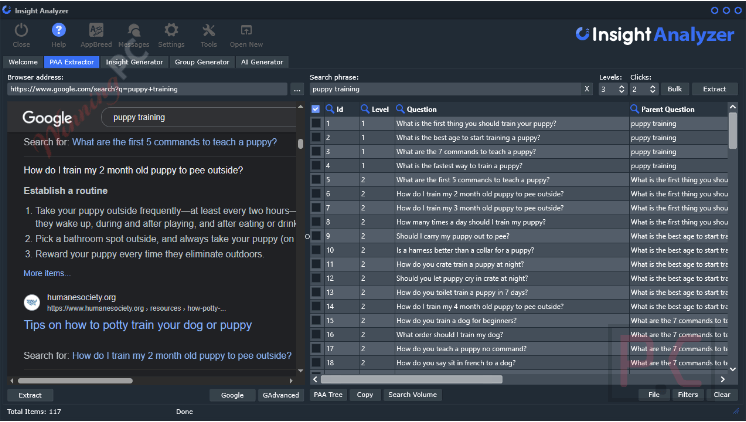Click the browser address field
This screenshot has height=422, width=746.
click(x=147, y=89)
